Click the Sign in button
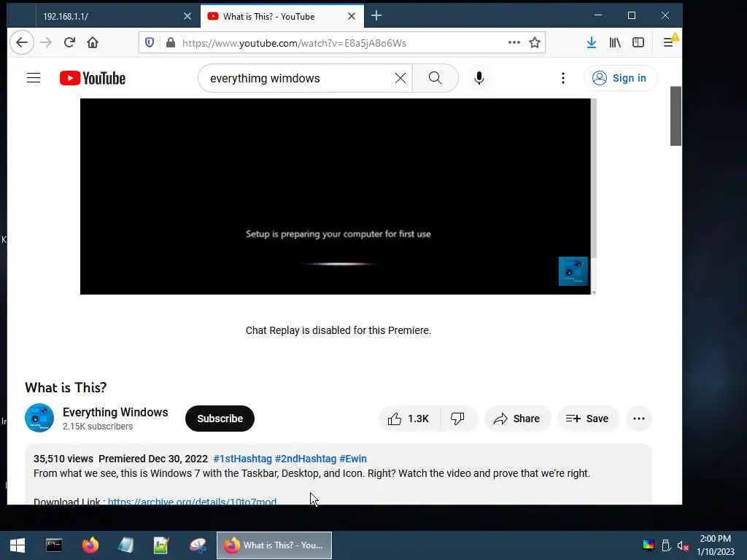Screen dimensions: 747x560 tap(620, 78)
